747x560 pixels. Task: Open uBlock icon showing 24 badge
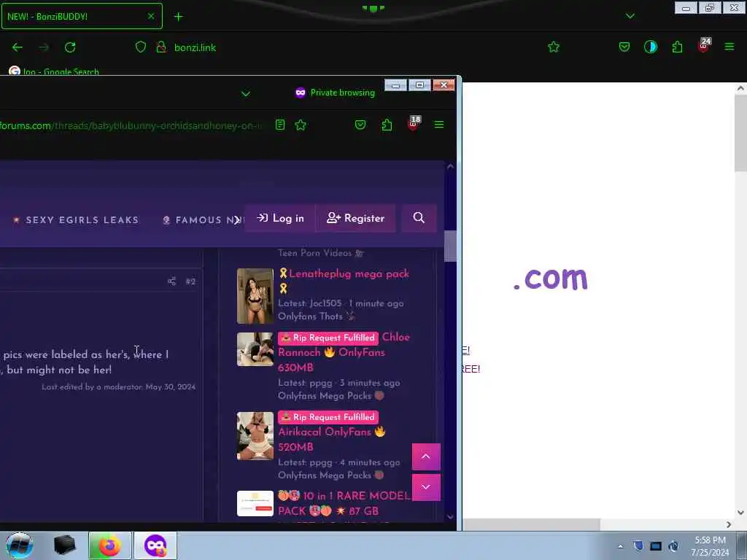(x=704, y=46)
